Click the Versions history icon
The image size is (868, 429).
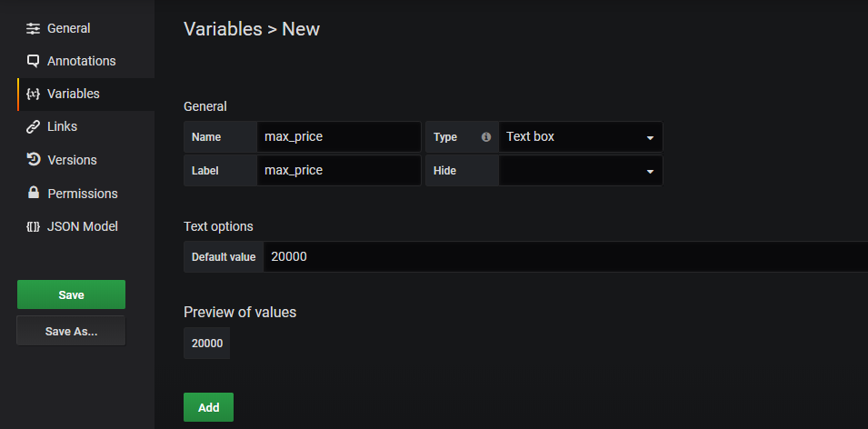click(34, 160)
